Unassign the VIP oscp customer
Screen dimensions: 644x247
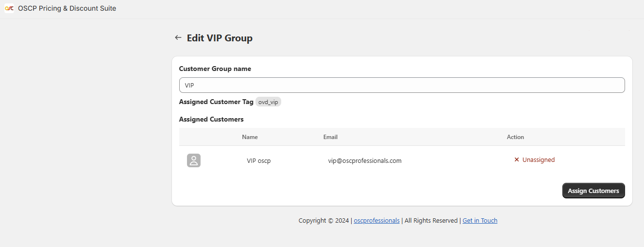534,160
